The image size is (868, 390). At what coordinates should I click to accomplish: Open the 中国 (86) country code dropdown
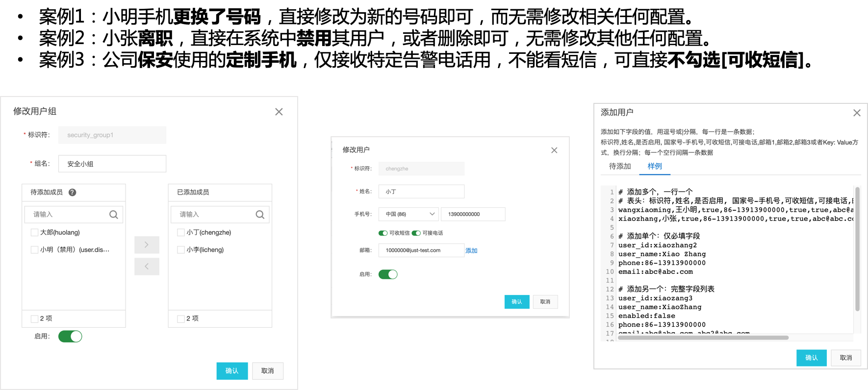coord(409,214)
